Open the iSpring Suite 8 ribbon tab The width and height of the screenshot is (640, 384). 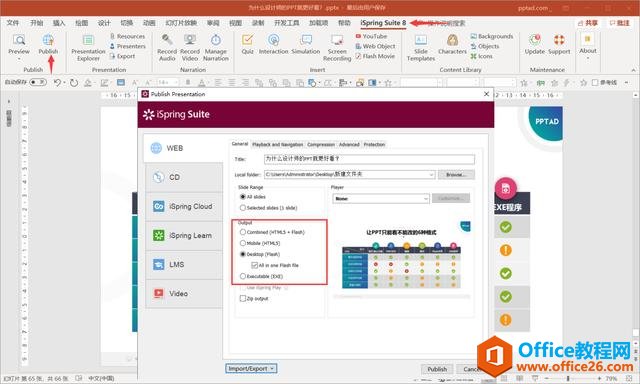tap(383, 23)
